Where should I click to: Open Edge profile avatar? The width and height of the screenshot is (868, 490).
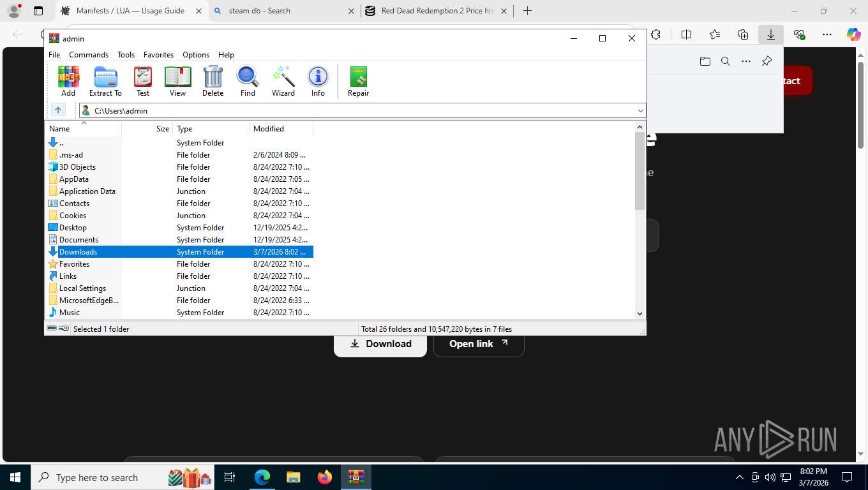[x=14, y=11]
